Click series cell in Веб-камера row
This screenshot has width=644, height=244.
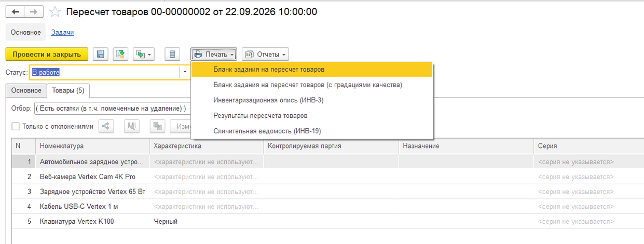588,177
